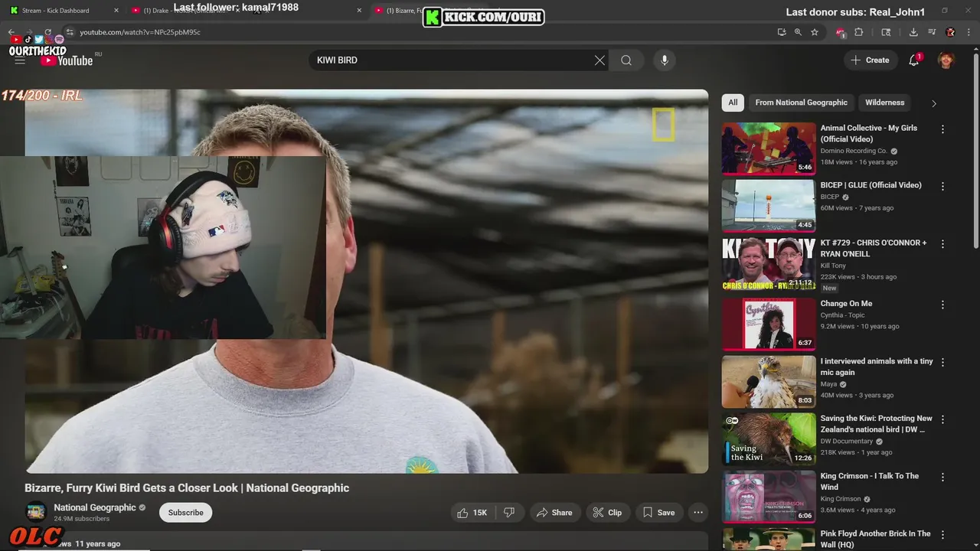Open options menu for Pink Floyd video
Image resolution: width=980 pixels, height=551 pixels.
click(x=942, y=534)
